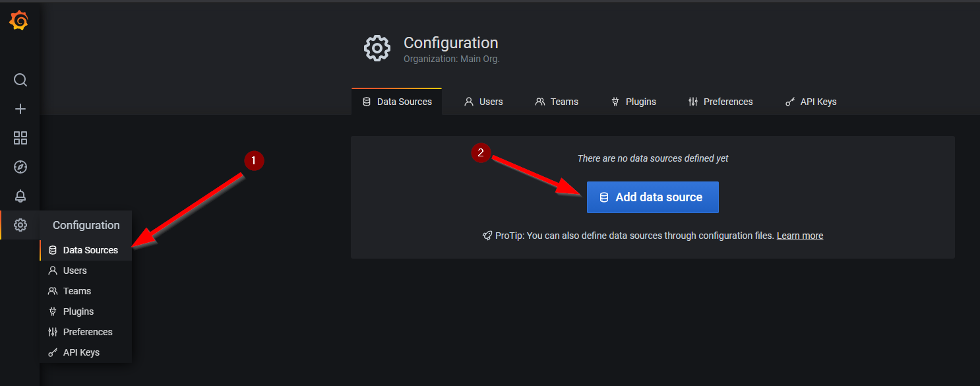The width and height of the screenshot is (980, 386).
Task: Open the Dashboards panels icon
Action: [20, 138]
